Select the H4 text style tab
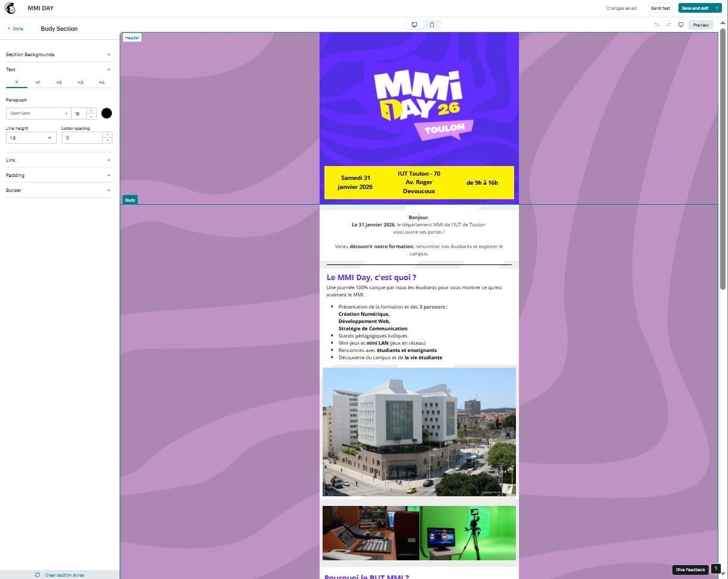The height and width of the screenshot is (579, 728). click(x=101, y=82)
